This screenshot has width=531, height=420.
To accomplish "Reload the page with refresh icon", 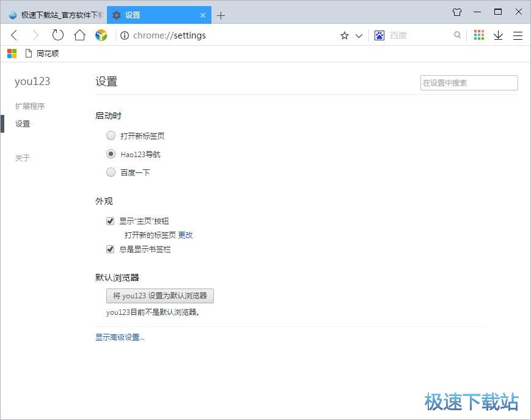I will (57, 35).
